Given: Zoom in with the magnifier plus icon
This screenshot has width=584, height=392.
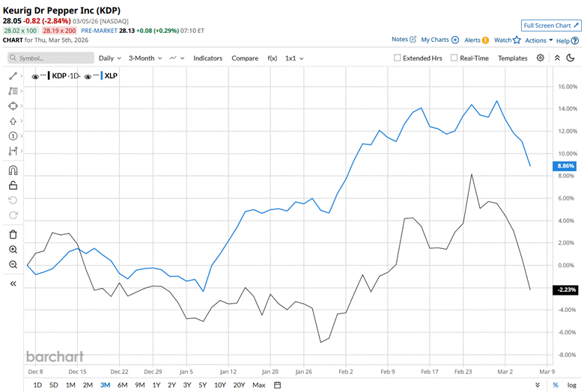Looking at the screenshot, I should (13, 249).
